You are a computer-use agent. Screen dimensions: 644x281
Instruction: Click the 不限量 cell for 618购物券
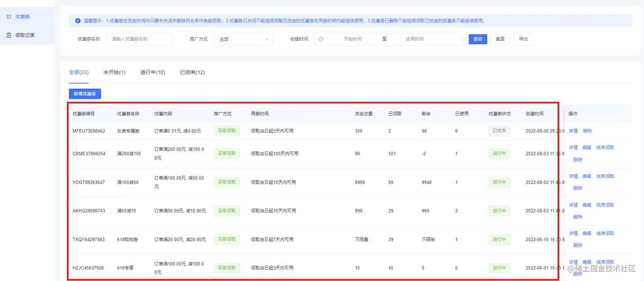coord(362,240)
